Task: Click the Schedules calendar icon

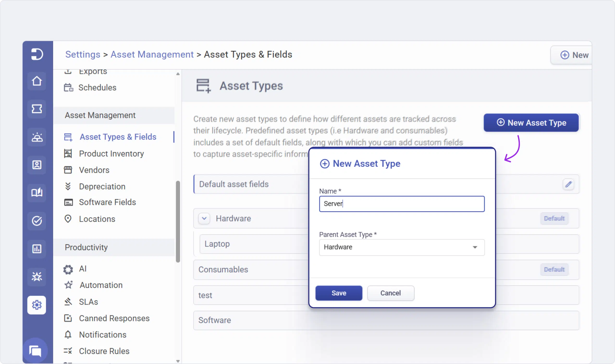Action: [x=68, y=87]
